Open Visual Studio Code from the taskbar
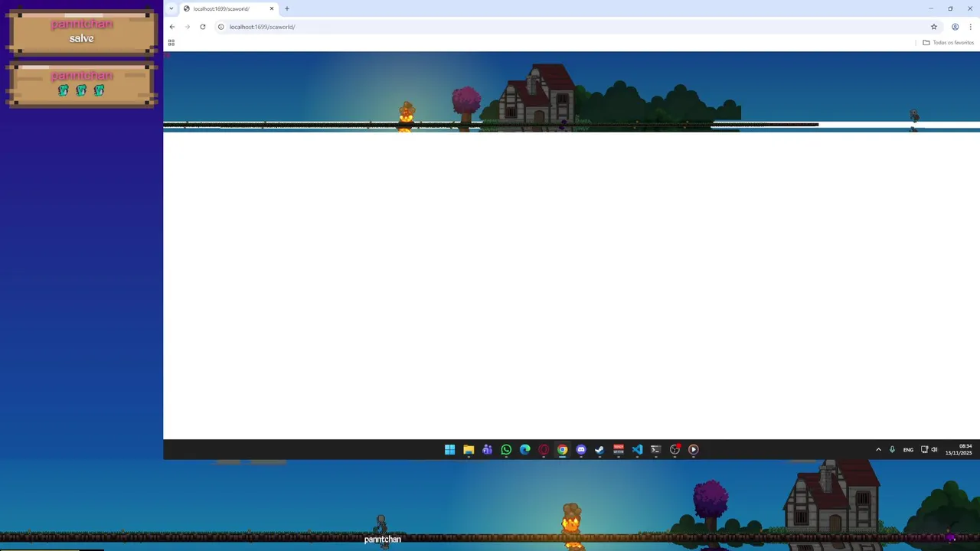 click(x=637, y=450)
